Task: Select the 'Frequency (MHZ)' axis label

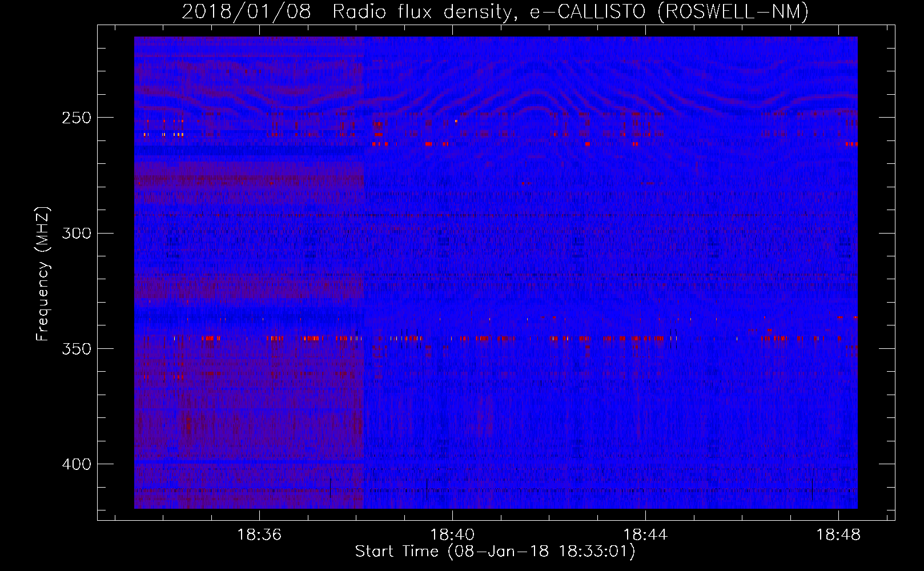Action: [43, 274]
